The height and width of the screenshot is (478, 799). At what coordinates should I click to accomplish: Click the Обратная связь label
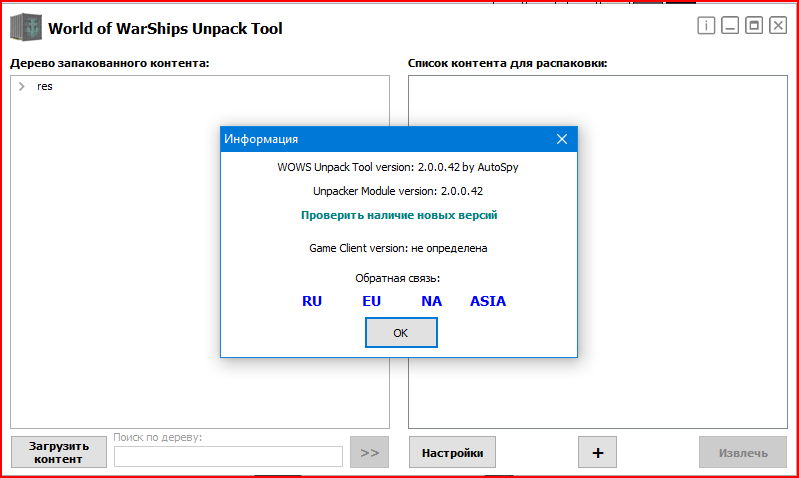pos(397,278)
